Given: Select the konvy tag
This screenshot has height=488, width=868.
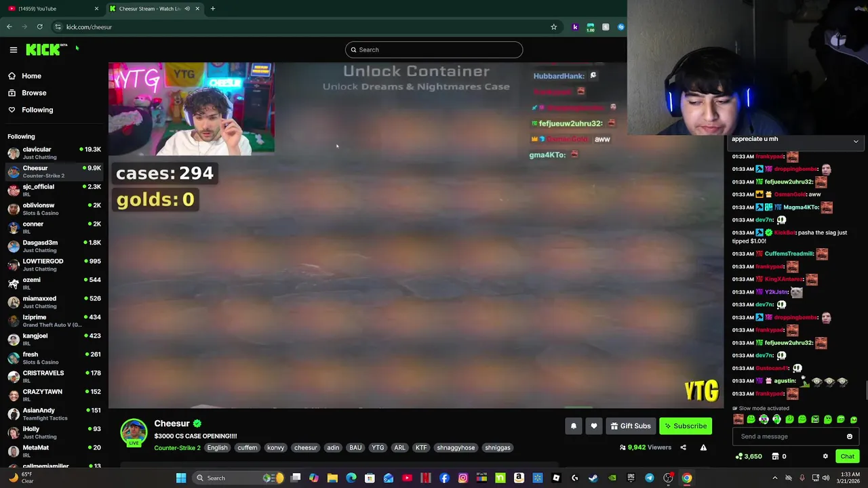Looking at the screenshot, I should click(x=275, y=448).
